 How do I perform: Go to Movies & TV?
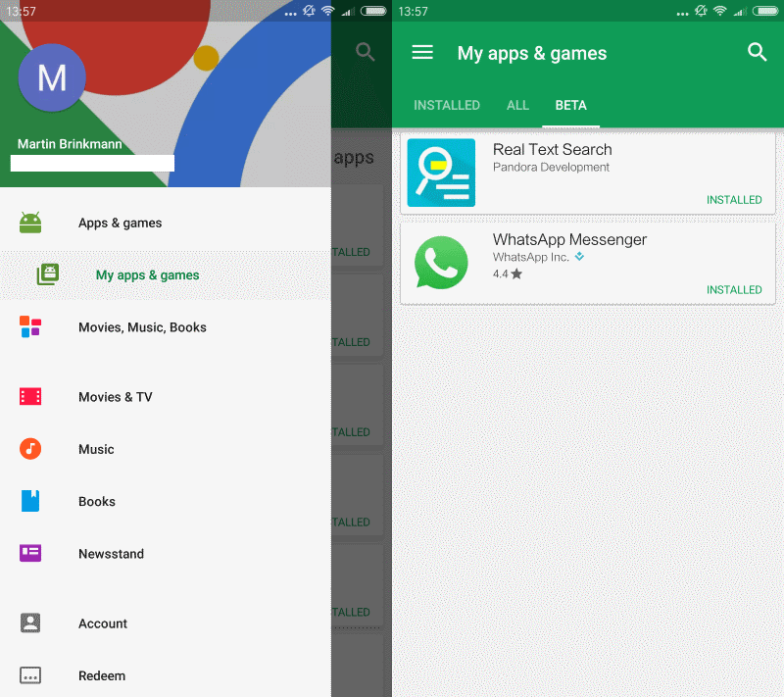166,396
